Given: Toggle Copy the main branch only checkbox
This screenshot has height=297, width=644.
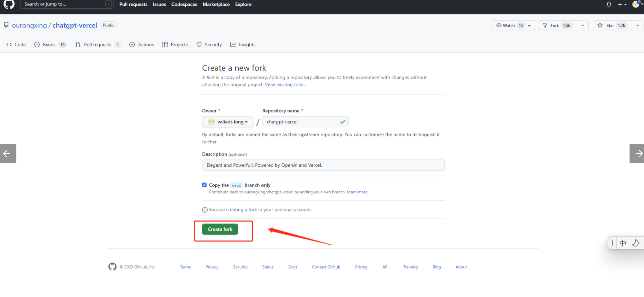Looking at the screenshot, I should point(204,185).
